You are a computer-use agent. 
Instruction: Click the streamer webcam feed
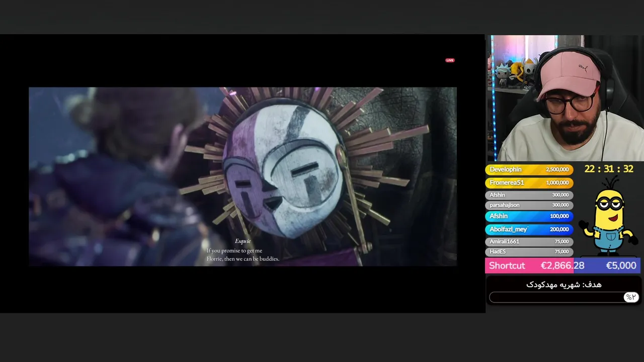[565, 98]
